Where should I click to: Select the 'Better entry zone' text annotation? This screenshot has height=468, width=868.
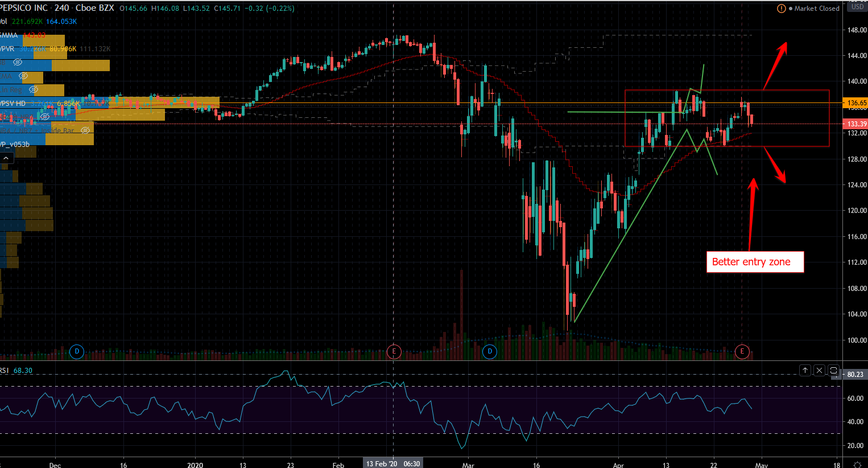tap(755, 262)
